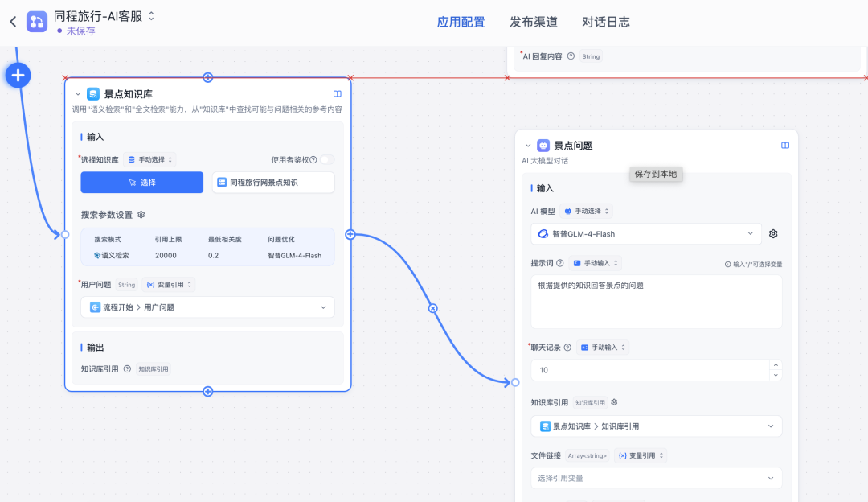
Task: Click the 20000 引用上限 value
Action: click(x=166, y=256)
